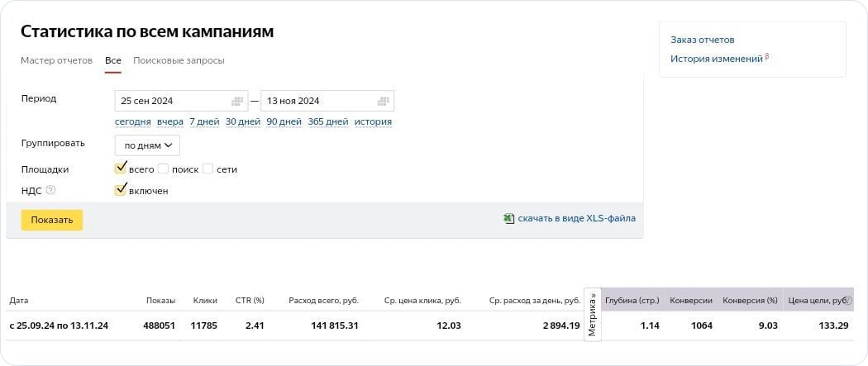Open the 'по дням' grouping dropdown
The width and height of the screenshot is (868, 366).
click(147, 145)
